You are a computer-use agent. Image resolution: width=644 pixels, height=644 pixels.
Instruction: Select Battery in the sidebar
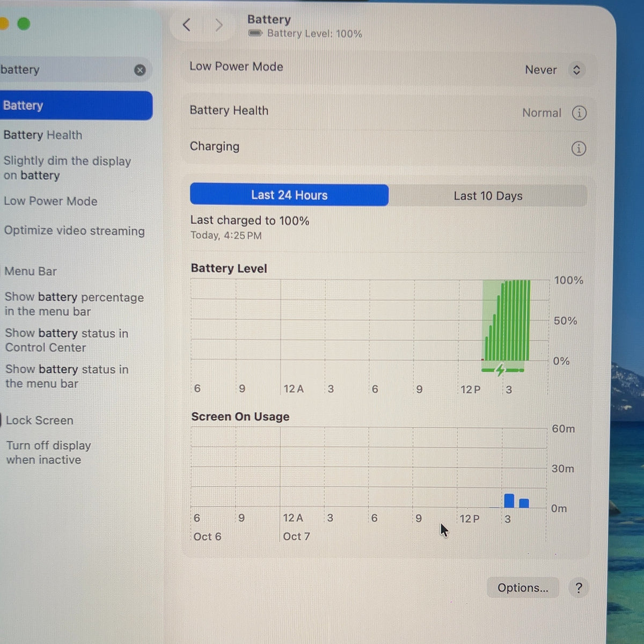point(76,105)
